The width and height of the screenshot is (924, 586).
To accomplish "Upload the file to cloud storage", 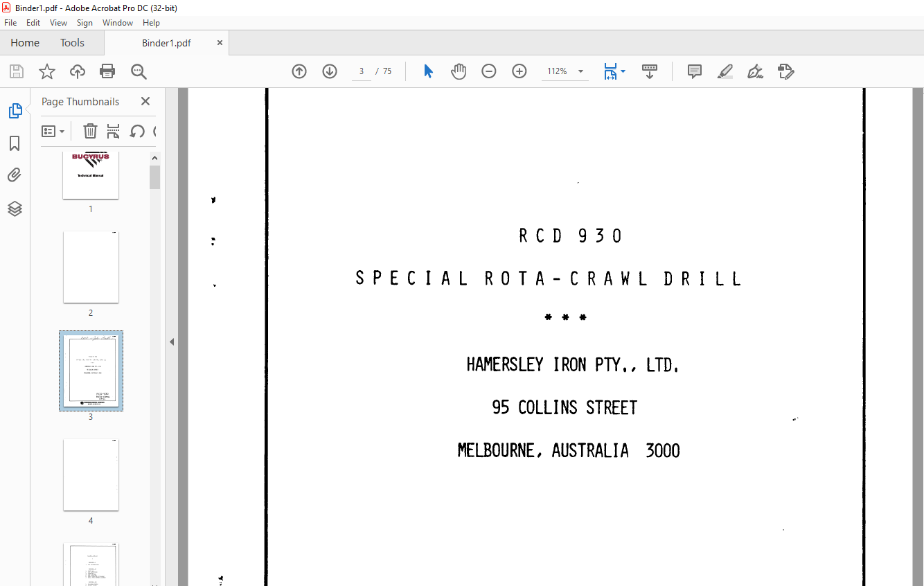I will pyautogui.click(x=77, y=71).
